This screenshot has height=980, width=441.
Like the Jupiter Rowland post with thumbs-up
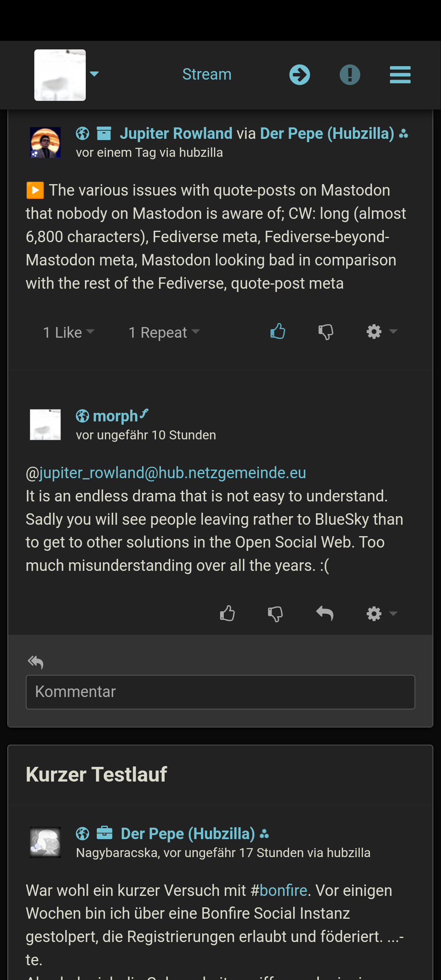point(278,332)
